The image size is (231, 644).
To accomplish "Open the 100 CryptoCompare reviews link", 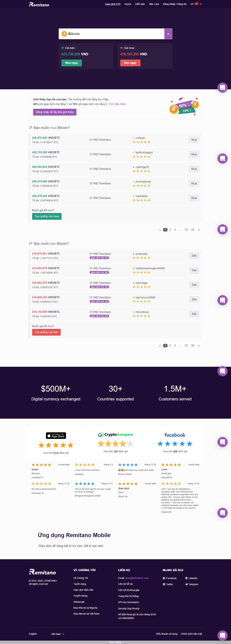I will point(115,451).
